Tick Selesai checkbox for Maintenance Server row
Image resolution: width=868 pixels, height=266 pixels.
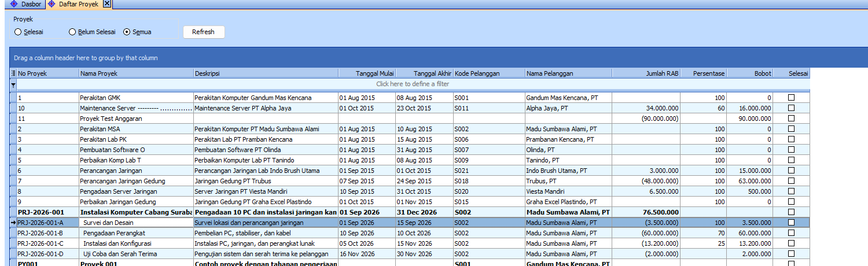791,108
